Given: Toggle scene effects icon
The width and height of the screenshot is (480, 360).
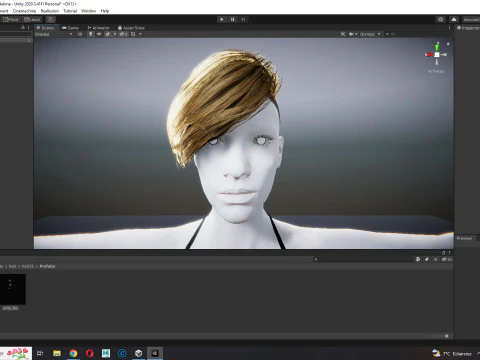Looking at the screenshot, I should (x=108, y=34).
